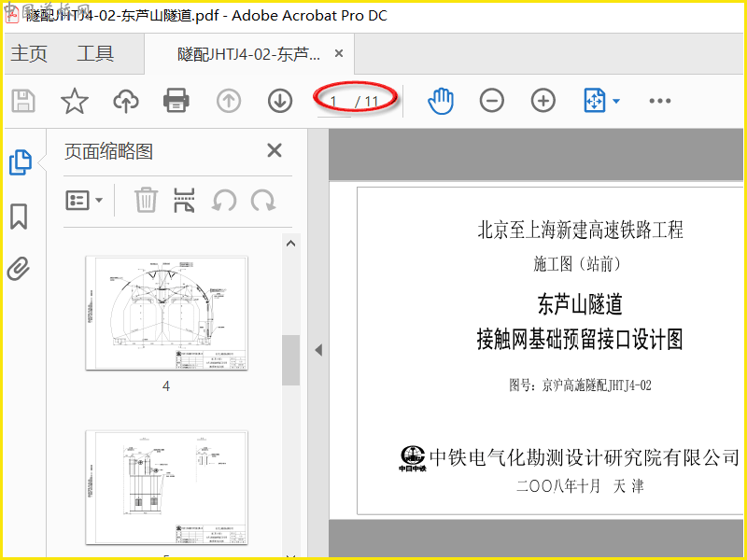
Task: Click the text 接触网基础预留接口设计图
Action: 580,339
